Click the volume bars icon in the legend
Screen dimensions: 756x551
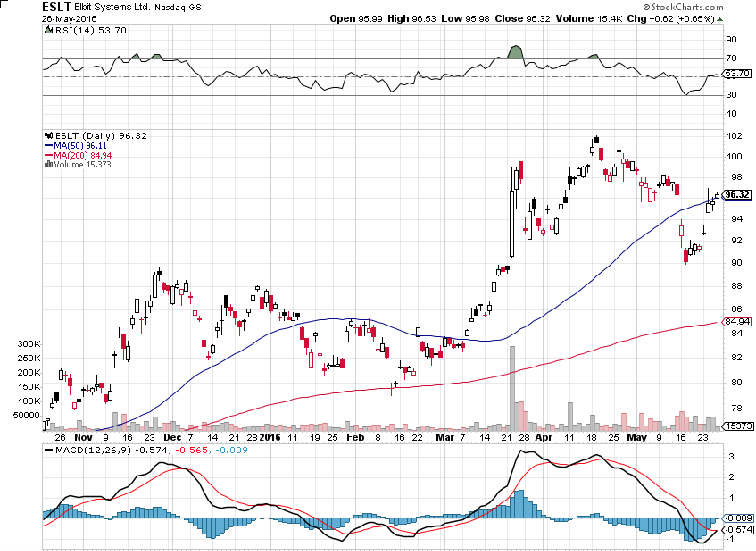tap(49, 164)
